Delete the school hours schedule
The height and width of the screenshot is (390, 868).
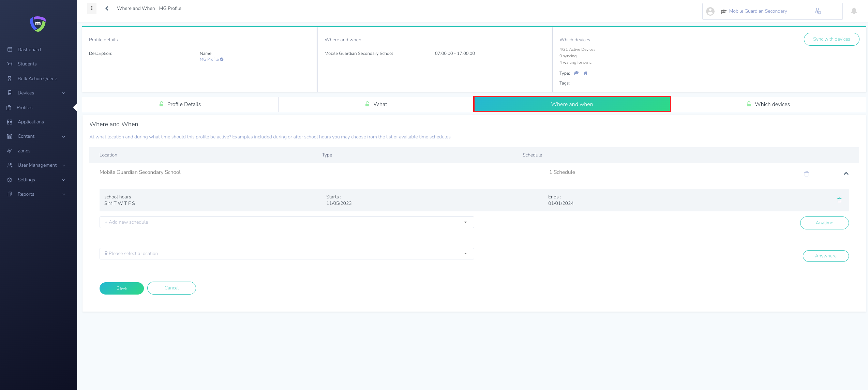coord(839,200)
